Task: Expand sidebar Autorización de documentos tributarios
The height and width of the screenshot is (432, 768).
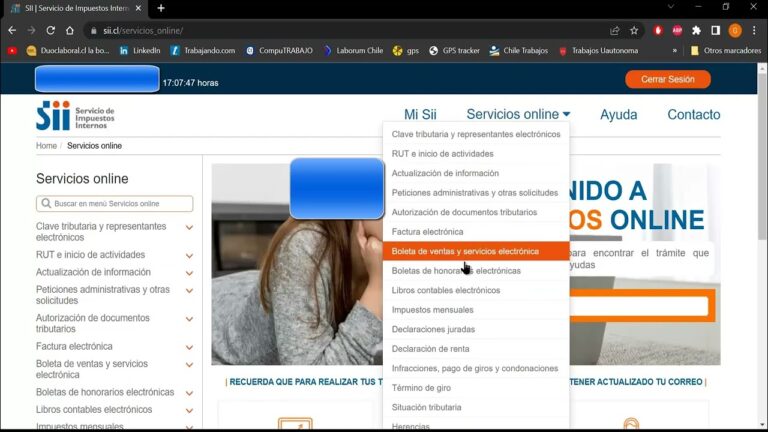Action: (189, 319)
